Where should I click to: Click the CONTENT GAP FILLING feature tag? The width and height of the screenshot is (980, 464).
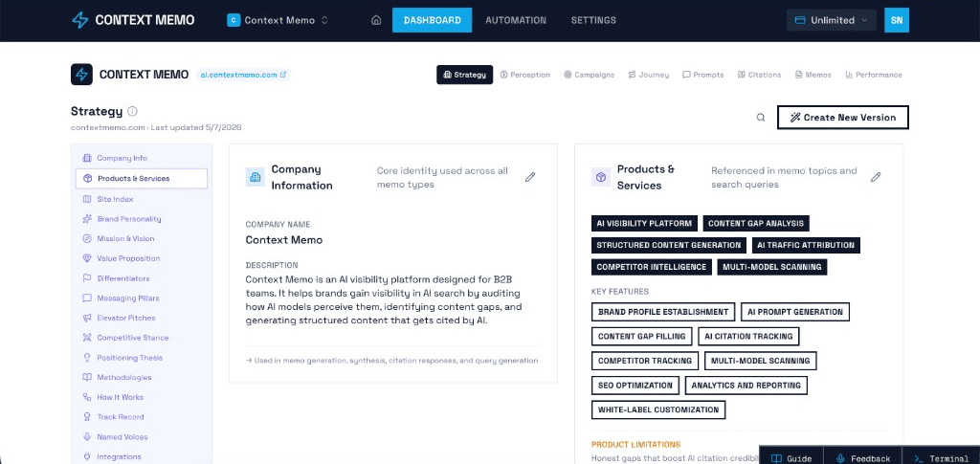click(x=642, y=337)
